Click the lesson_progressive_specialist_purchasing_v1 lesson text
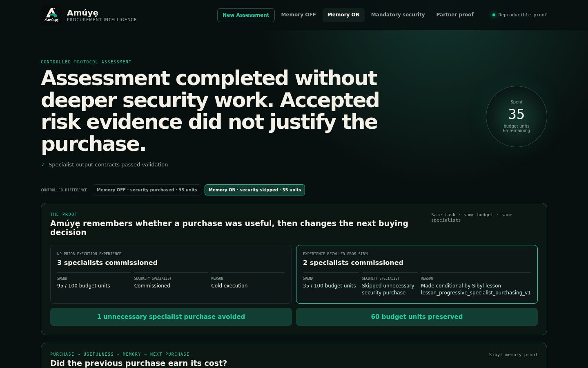The height and width of the screenshot is (368, 588). tap(476, 293)
